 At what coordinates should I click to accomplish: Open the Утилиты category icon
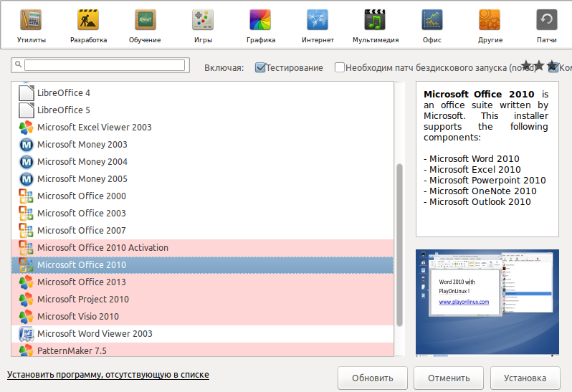point(31,19)
